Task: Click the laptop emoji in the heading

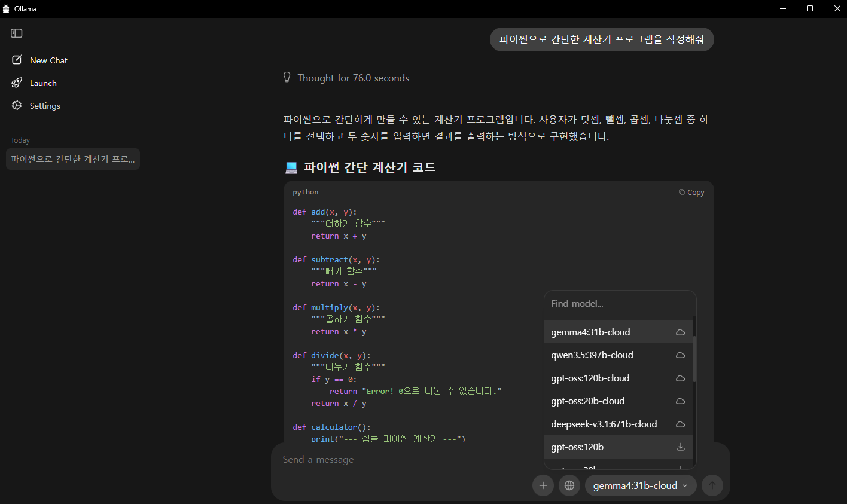Action: [291, 168]
